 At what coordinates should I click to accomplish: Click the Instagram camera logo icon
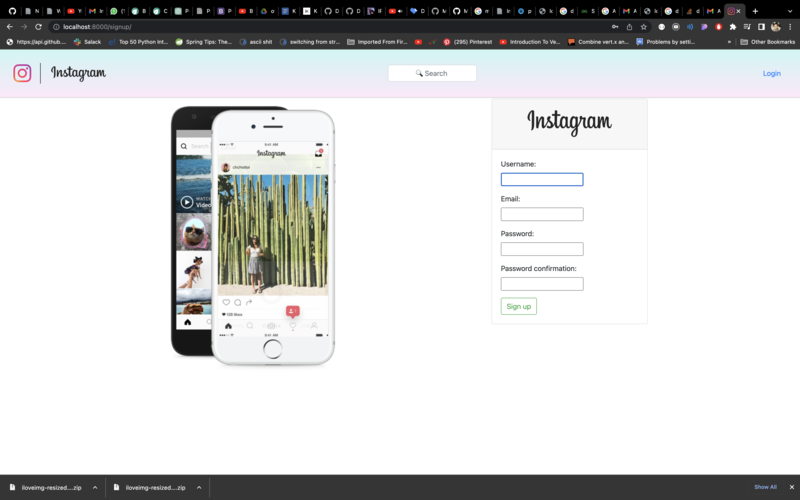pos(22,73)
